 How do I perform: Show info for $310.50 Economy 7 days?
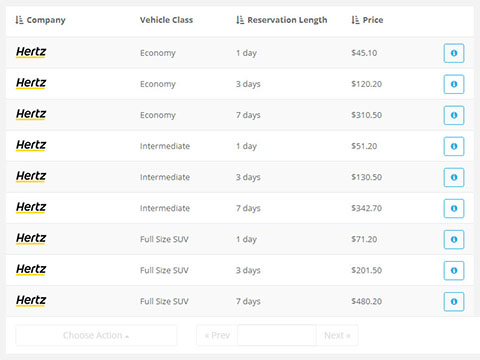454,115
